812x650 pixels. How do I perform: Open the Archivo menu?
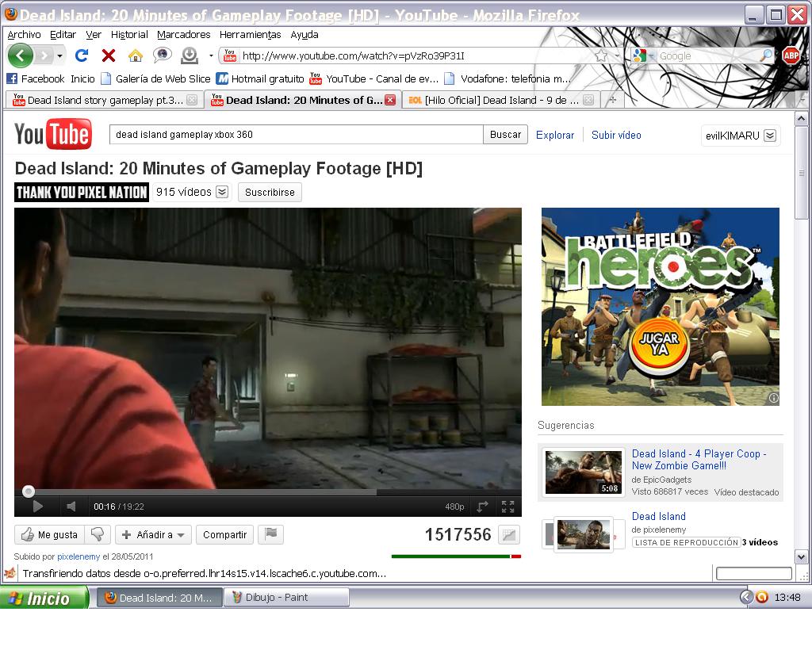click(24, 35)
